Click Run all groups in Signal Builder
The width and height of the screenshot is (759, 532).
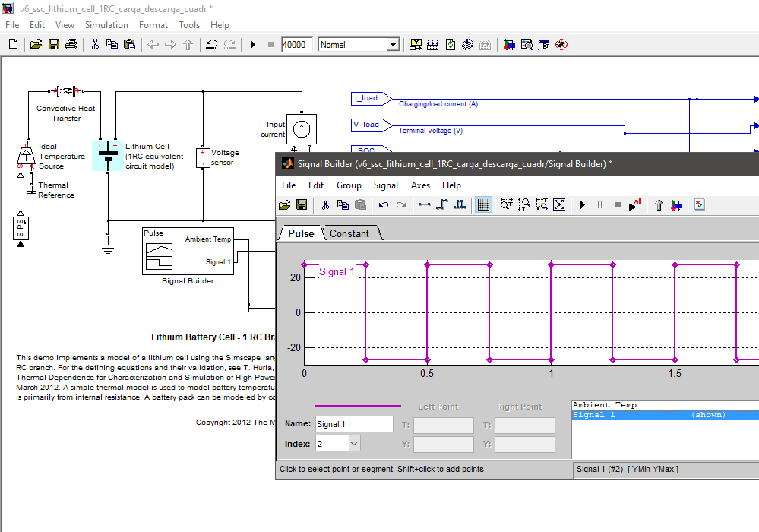(x=635, y=205)
